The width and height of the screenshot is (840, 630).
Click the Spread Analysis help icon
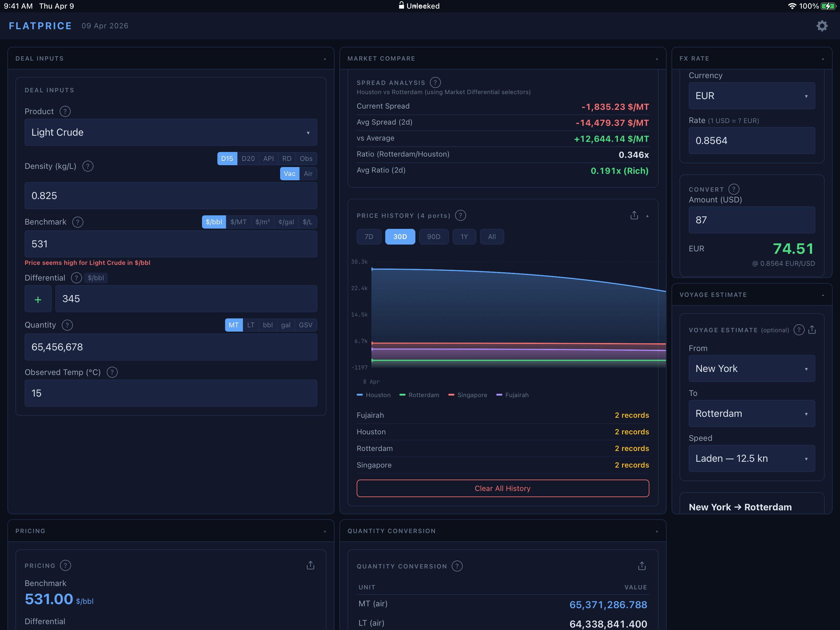pos(435,82)
